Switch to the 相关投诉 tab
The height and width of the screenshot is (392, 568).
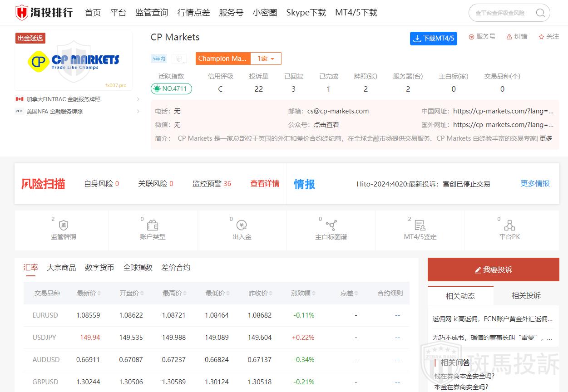point(526,296)
